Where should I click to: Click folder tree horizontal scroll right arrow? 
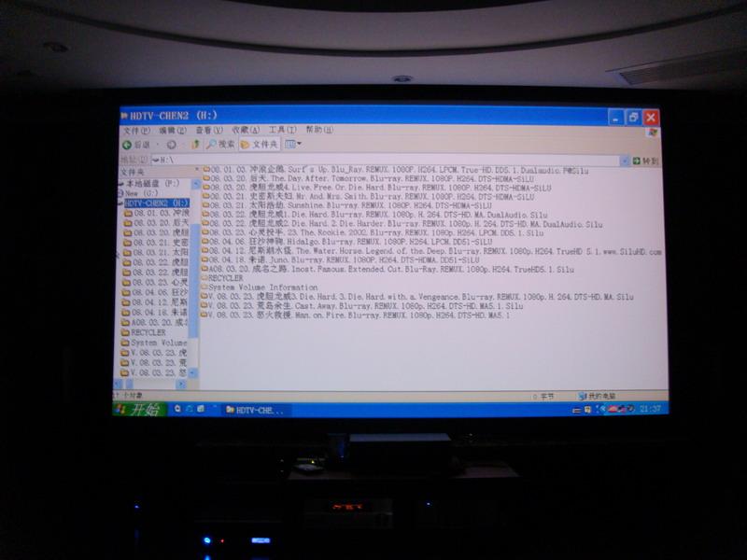pos(180,384)
